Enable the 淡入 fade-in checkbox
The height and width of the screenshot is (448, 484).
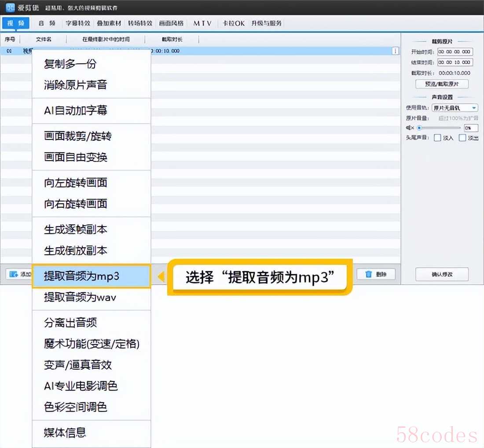pos(437,138)
